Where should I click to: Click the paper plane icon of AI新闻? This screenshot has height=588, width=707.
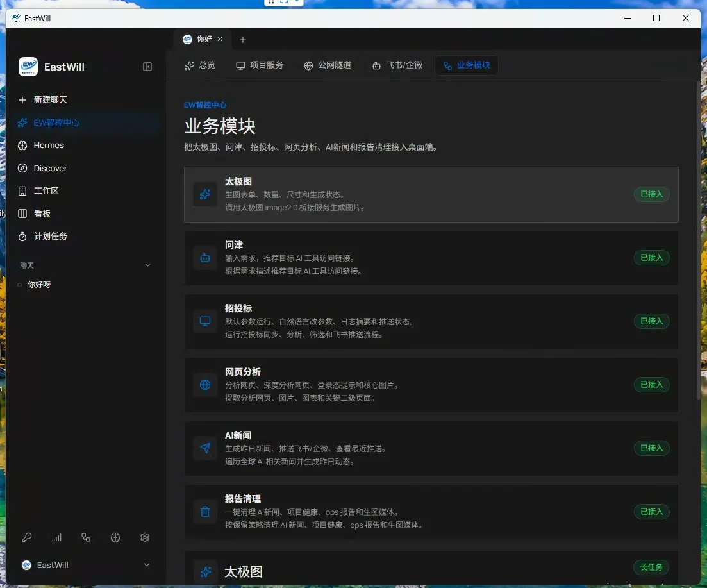click(205, 448)
